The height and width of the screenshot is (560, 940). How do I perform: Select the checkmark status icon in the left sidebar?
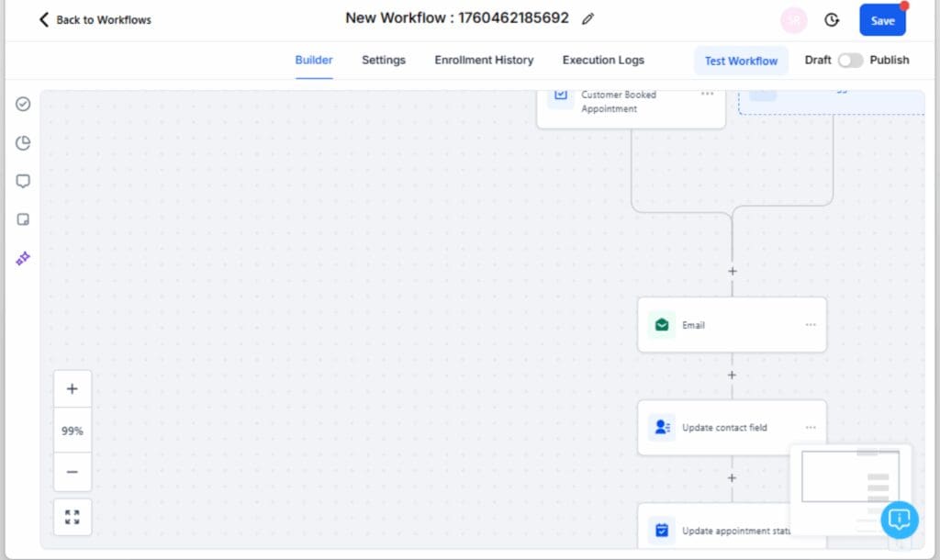(23, 104)
